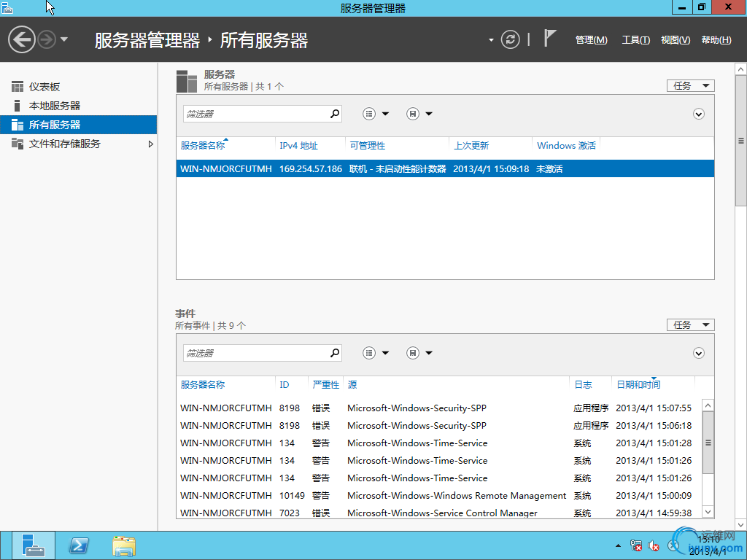The width and height of the screenshot is (747, 560).
Task: Select 所有服务器 in the sidebar
Action: coord(79,125)
